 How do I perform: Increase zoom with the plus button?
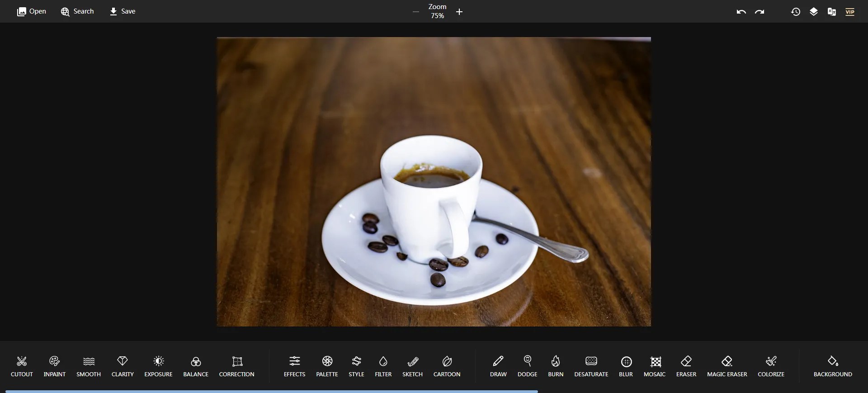coord(459,12)
